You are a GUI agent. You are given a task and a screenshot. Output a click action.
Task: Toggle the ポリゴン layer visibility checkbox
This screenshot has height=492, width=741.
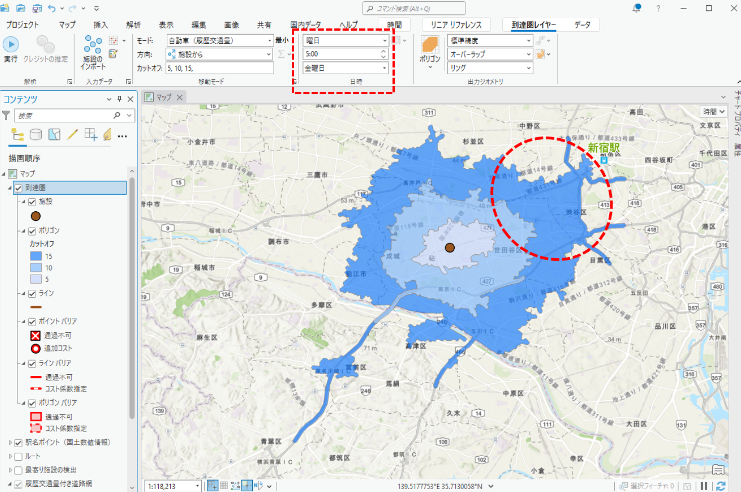pyautogui.click(x=32, y=230)
